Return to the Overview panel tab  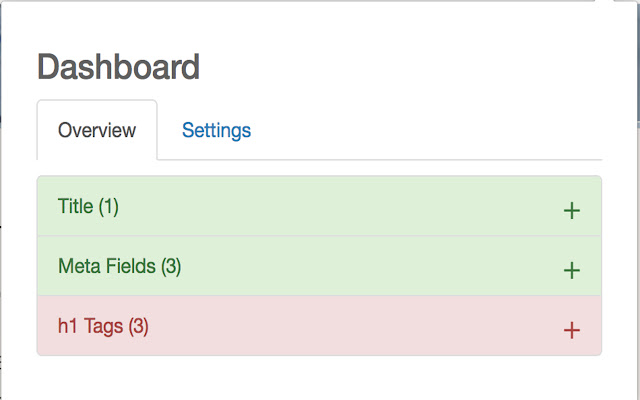click(97, 130)
